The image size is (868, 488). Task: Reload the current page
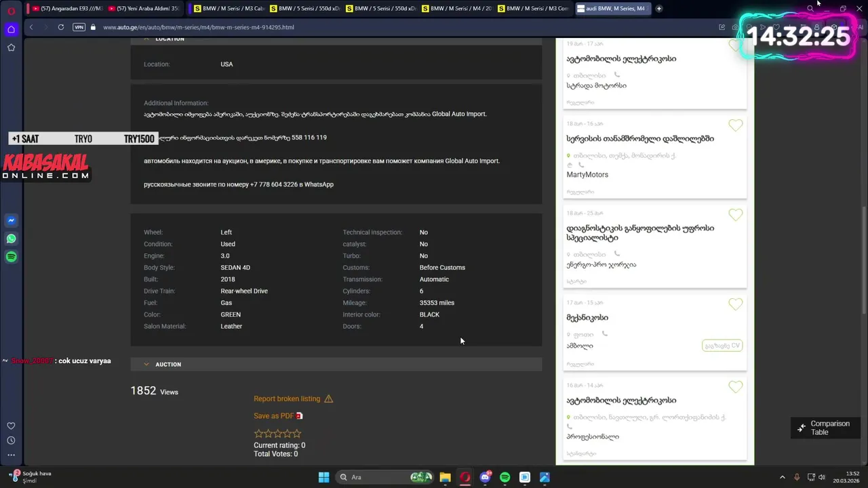point(61,27)
